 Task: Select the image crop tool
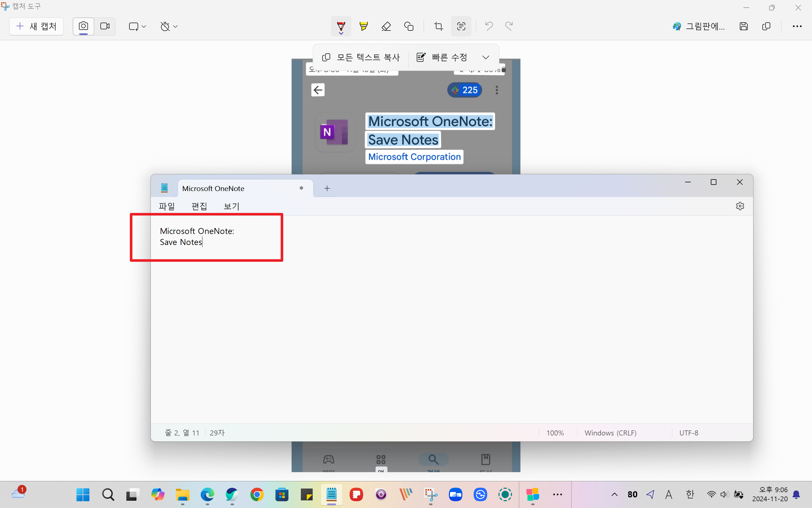click(x=438, y=26)
